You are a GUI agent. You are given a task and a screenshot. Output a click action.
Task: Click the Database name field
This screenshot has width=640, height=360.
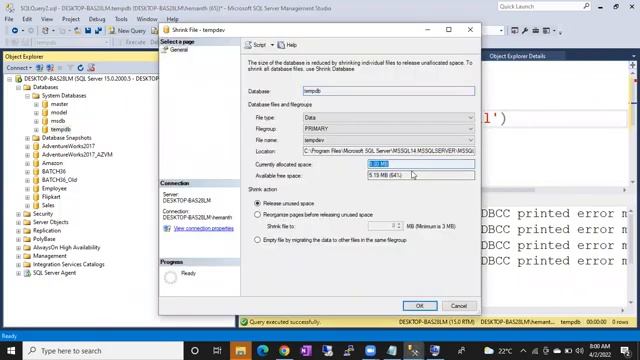coord(389,91)
